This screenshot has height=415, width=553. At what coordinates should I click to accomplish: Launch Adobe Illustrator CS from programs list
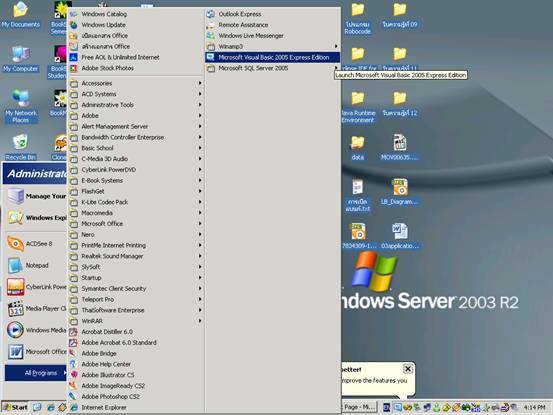pyautogui.click(x=136, y=375)
